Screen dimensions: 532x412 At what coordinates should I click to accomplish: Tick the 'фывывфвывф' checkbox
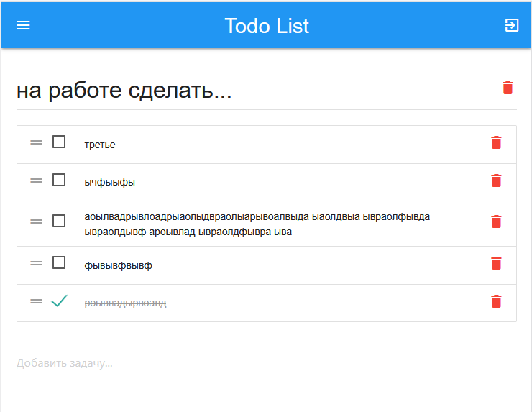pyautogui.click(x=59, y=262)
